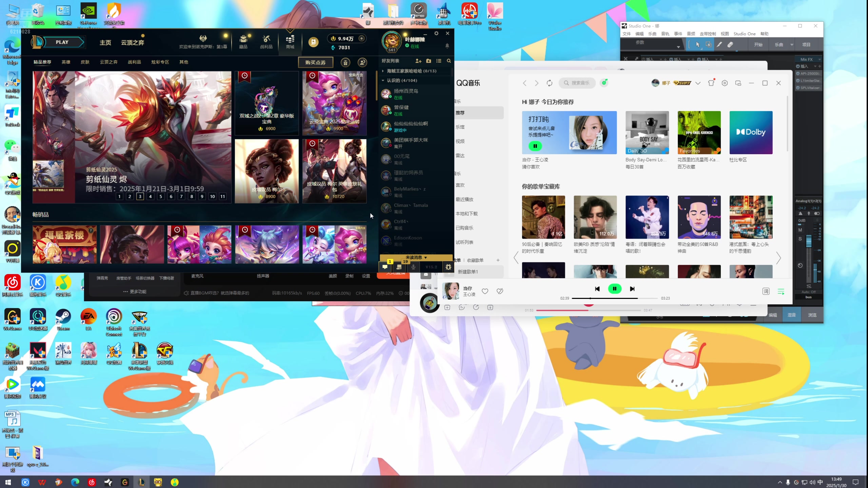Image resolution: width=868 pixels, height=488 pixels.
Task: Show next playlists with right chevron
Action: [x=779, y=258]
